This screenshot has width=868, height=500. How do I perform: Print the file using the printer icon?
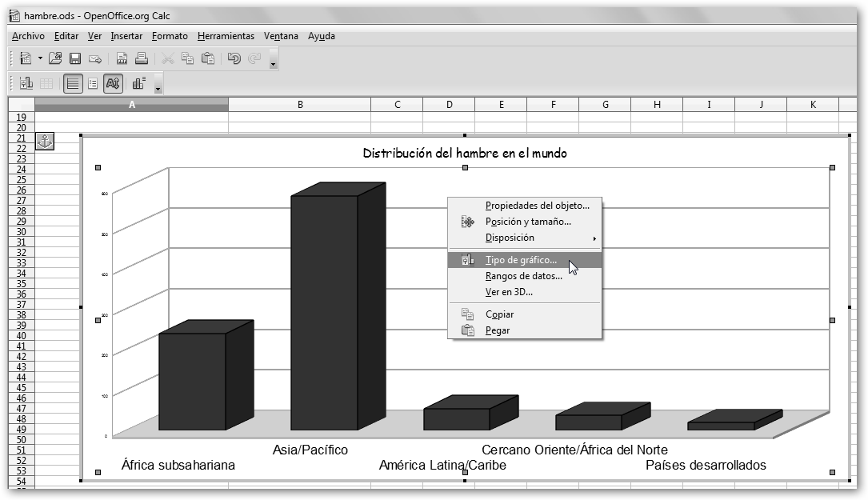click(142, 58)
